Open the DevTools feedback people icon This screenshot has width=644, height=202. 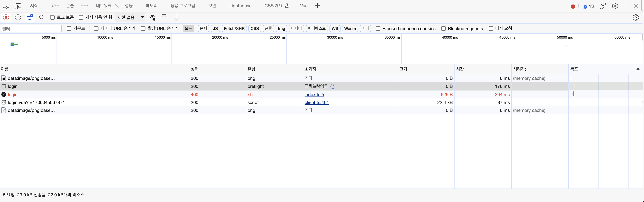tap(603, 6)
